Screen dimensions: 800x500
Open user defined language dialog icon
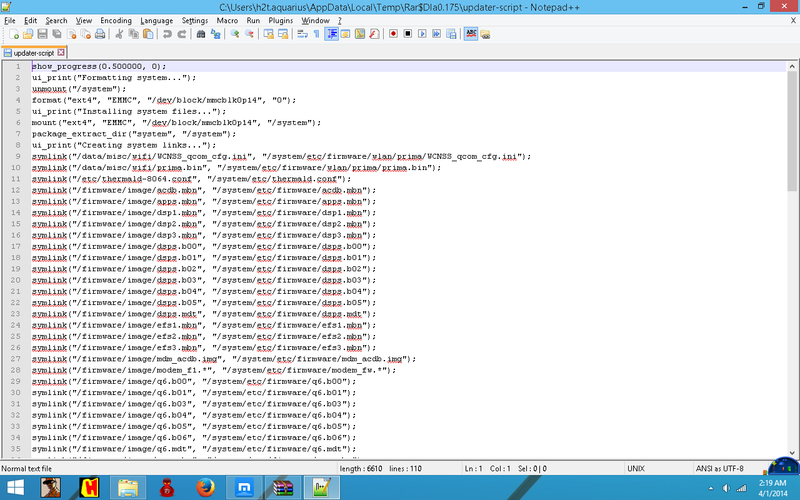[x=345, y=34]
